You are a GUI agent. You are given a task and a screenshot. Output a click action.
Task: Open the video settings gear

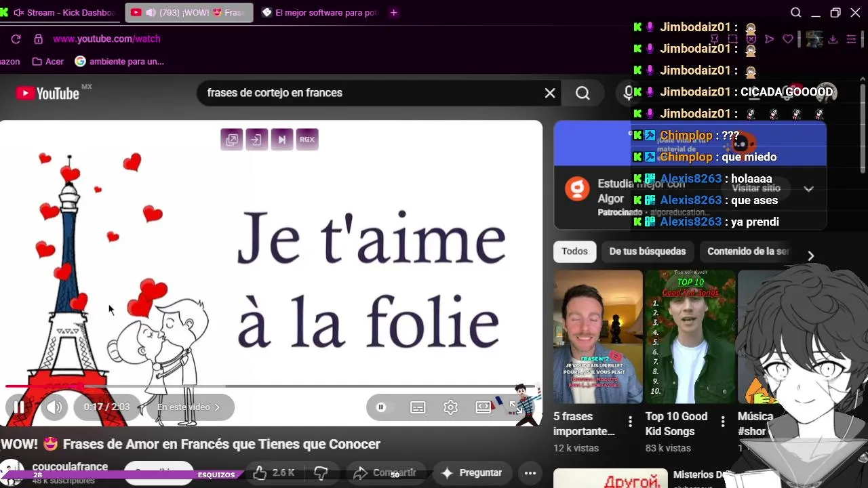[451, 407]
